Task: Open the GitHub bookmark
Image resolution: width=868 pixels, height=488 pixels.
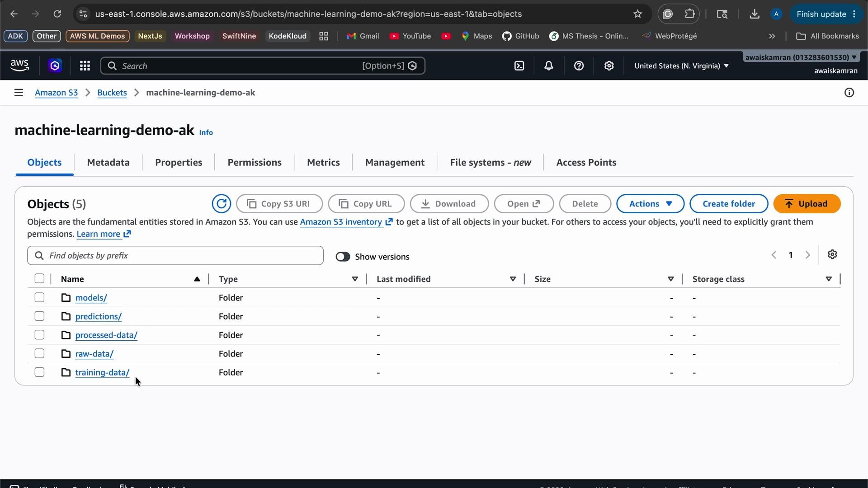Action: tap(520, 36)
